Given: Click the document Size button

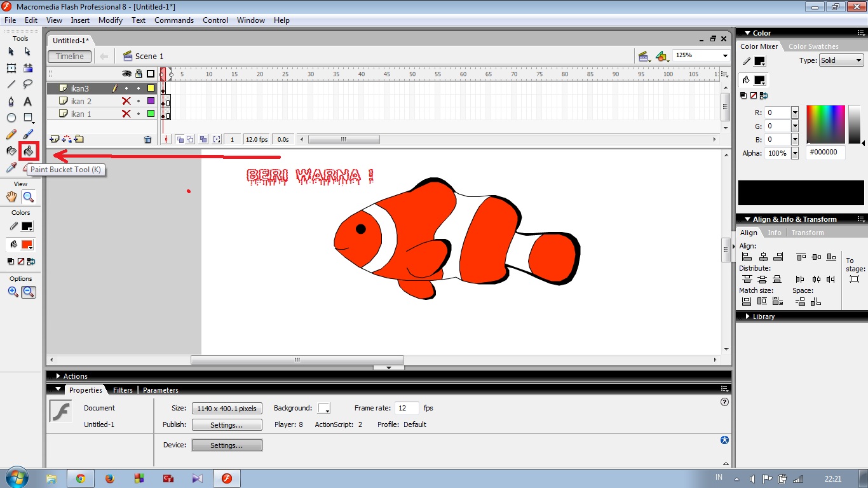Looking at the screenshot, I should [x=227, y=409].
